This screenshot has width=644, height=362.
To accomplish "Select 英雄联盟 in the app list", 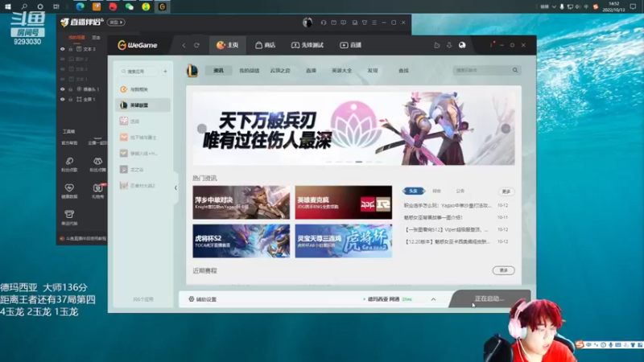I will pyautogui.click(x=142, y=105).
